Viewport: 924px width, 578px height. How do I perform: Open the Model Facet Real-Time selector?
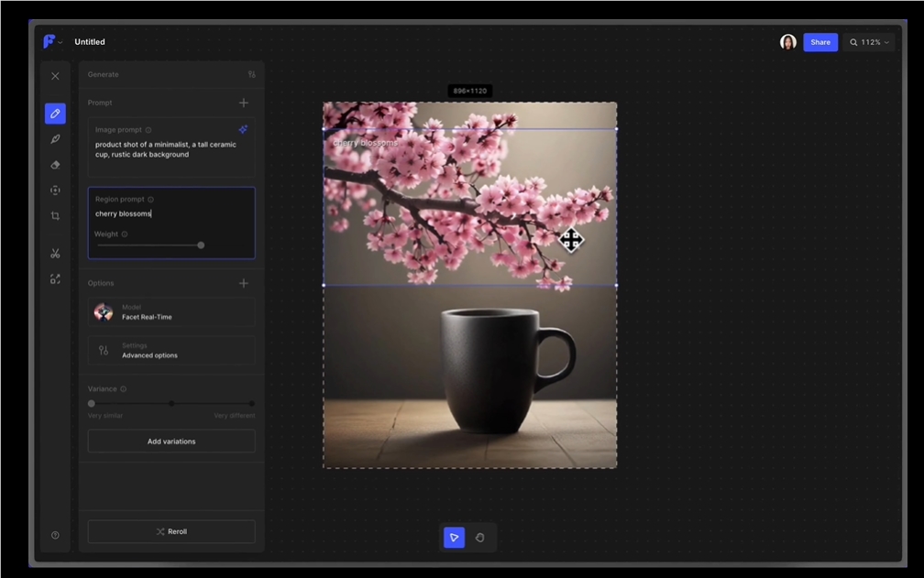coord(171,312)
